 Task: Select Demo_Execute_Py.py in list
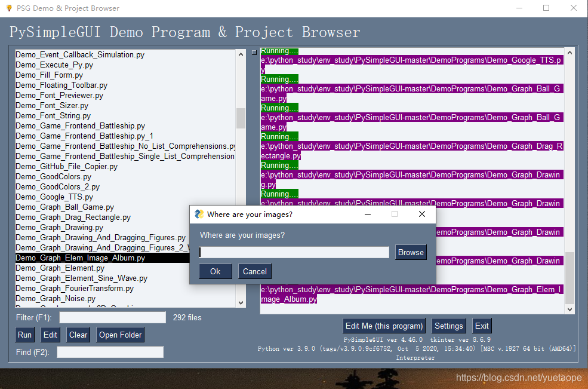point(125,65)
